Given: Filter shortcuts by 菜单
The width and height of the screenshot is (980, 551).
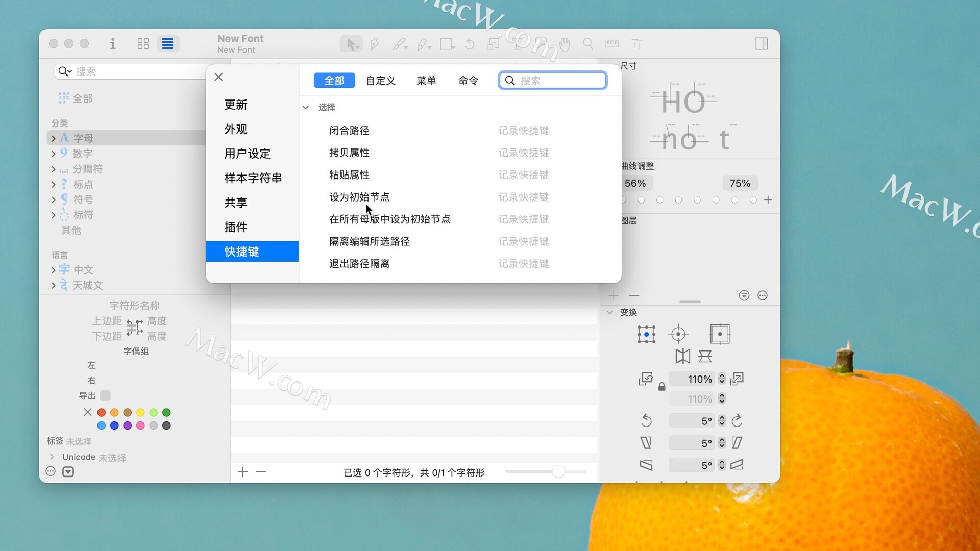Looking at the screenshot, I should click(x=426, y=81).
